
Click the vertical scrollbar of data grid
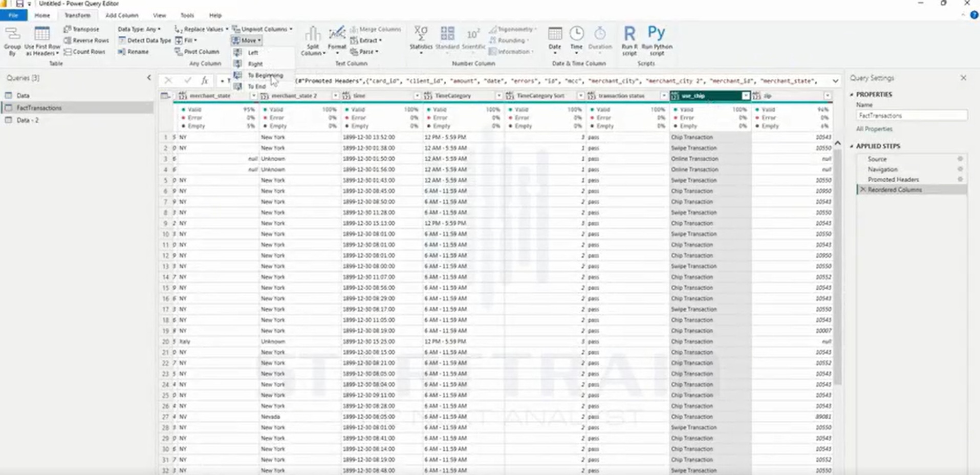pos(837,266)
